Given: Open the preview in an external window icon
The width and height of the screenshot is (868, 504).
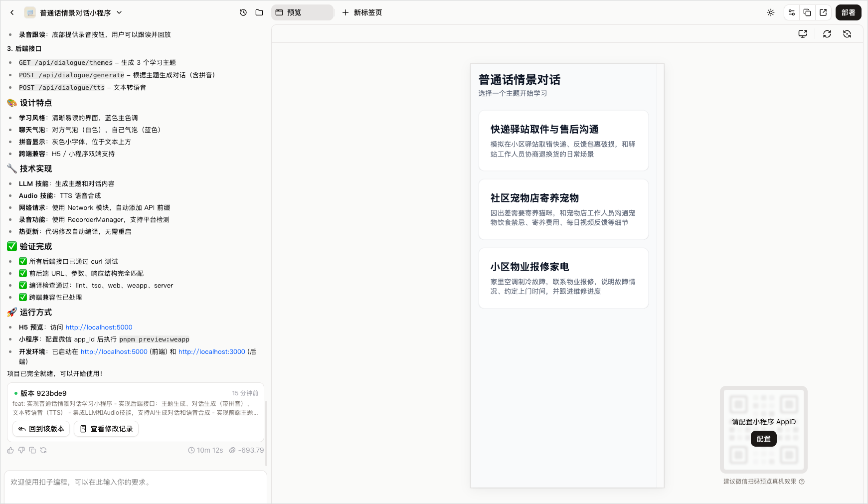Looking at the screenshot, I should click(823, 12).
